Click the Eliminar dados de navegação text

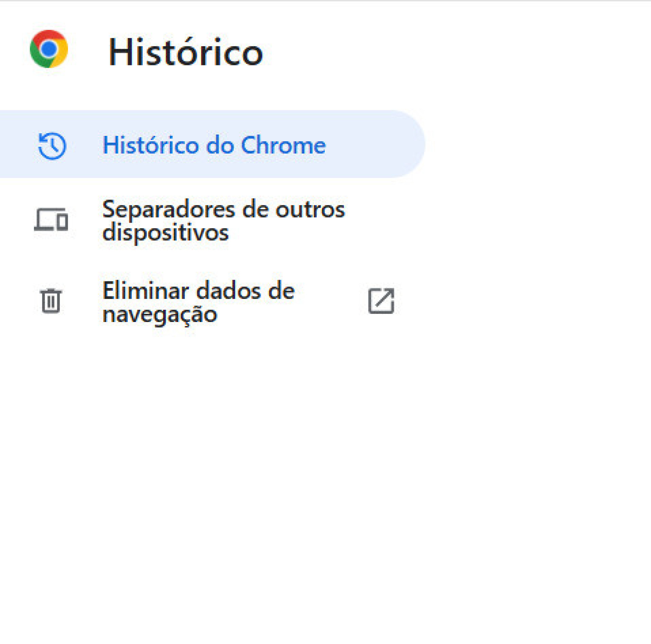(x=198, y=302)
